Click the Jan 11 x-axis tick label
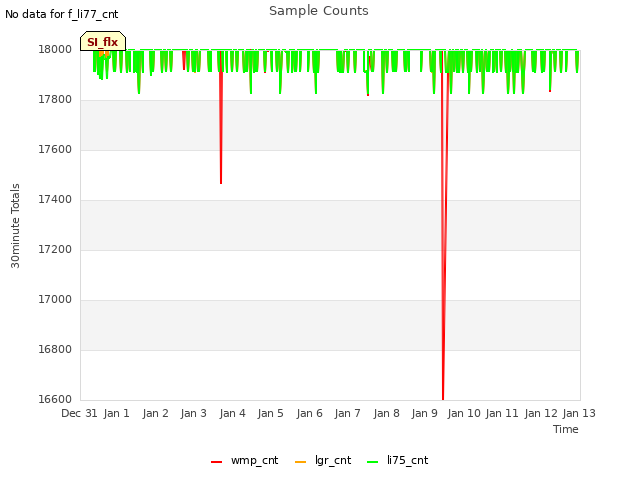The width and height of the screenshot is (640, 480). click(502, 413)
